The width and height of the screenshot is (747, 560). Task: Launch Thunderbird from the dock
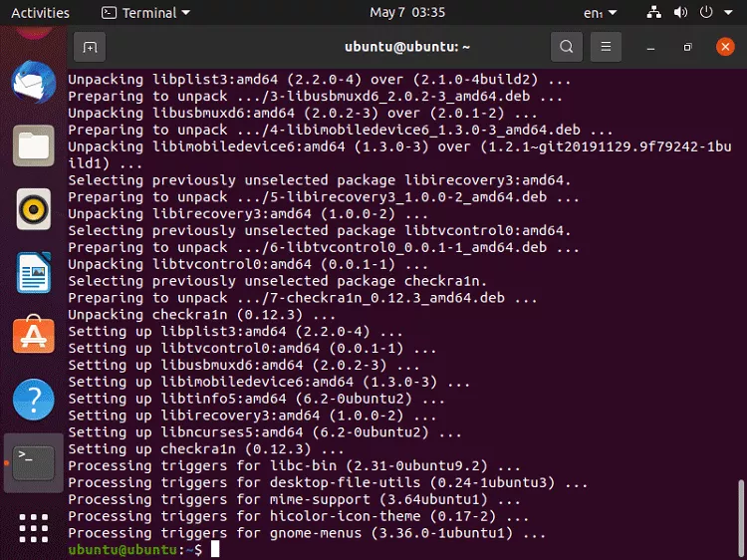(33, 82)
